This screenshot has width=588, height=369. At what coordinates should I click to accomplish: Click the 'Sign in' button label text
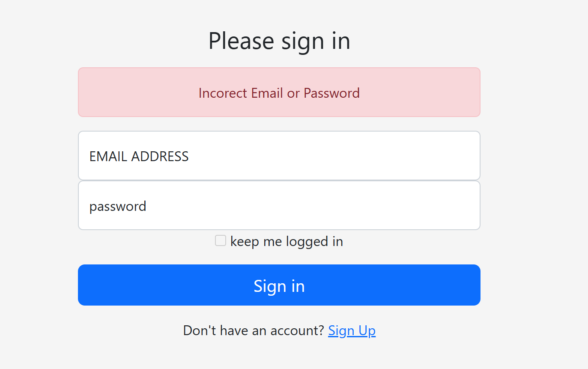click(x=279, y=286)
